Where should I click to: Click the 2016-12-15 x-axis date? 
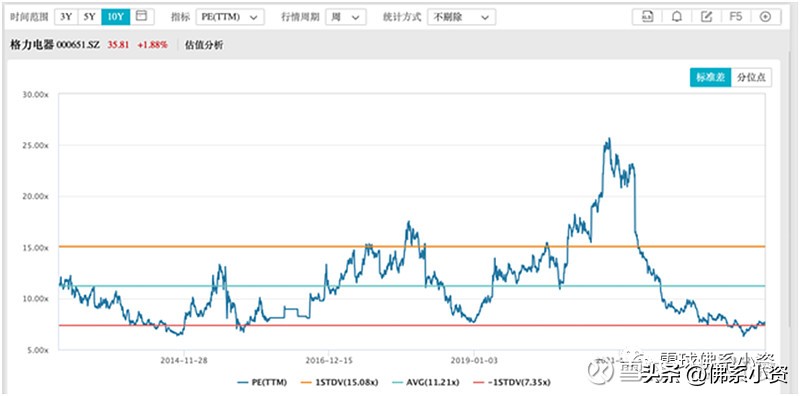329,360
